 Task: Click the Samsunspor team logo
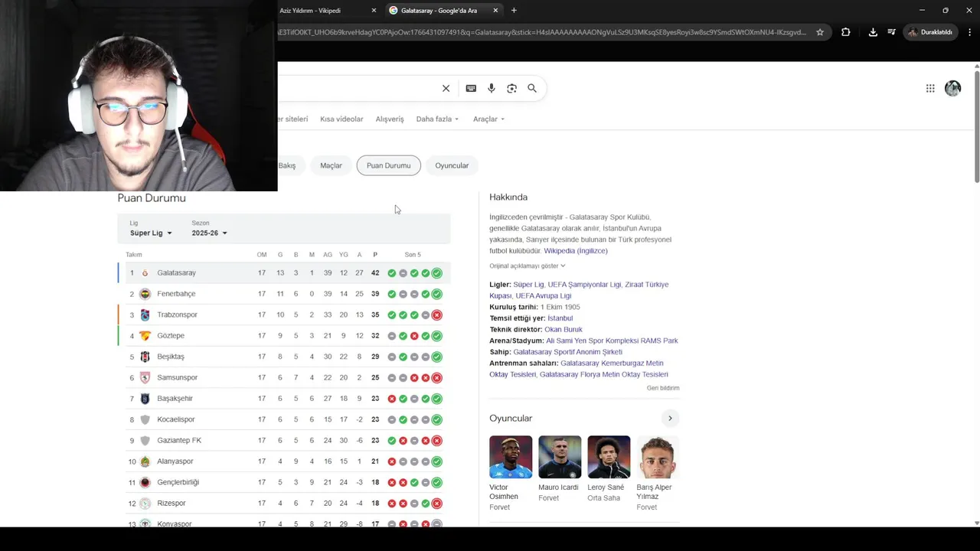click(x=145, y=377)
